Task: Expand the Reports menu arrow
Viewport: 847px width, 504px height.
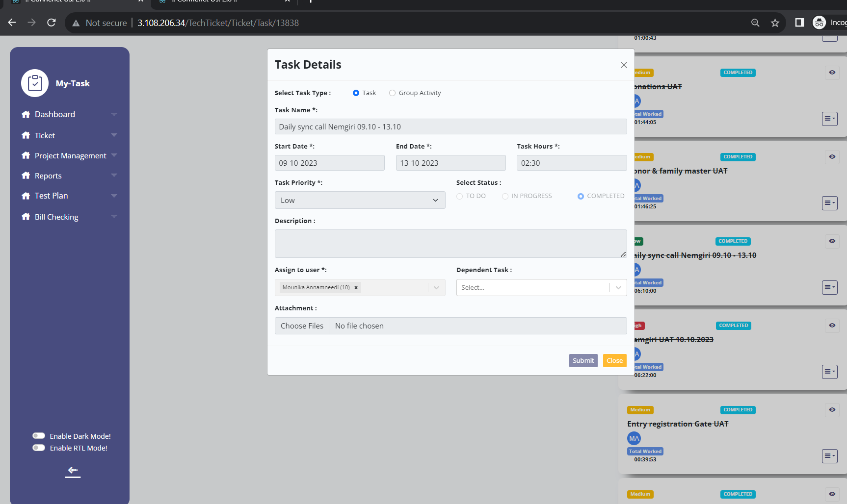Action: pyautogui.click(x=114, y=175)
